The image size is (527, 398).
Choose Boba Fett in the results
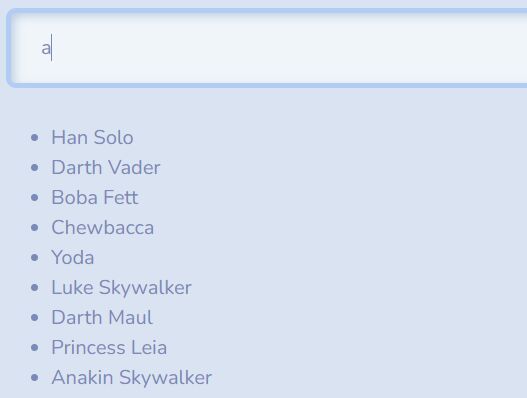point(95,197)
